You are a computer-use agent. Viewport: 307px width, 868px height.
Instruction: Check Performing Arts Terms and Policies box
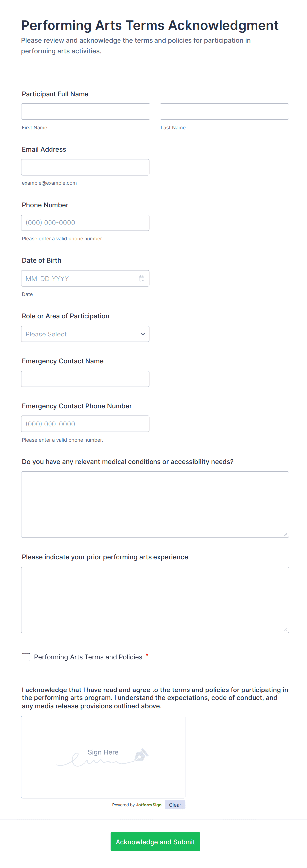point(26,657)
